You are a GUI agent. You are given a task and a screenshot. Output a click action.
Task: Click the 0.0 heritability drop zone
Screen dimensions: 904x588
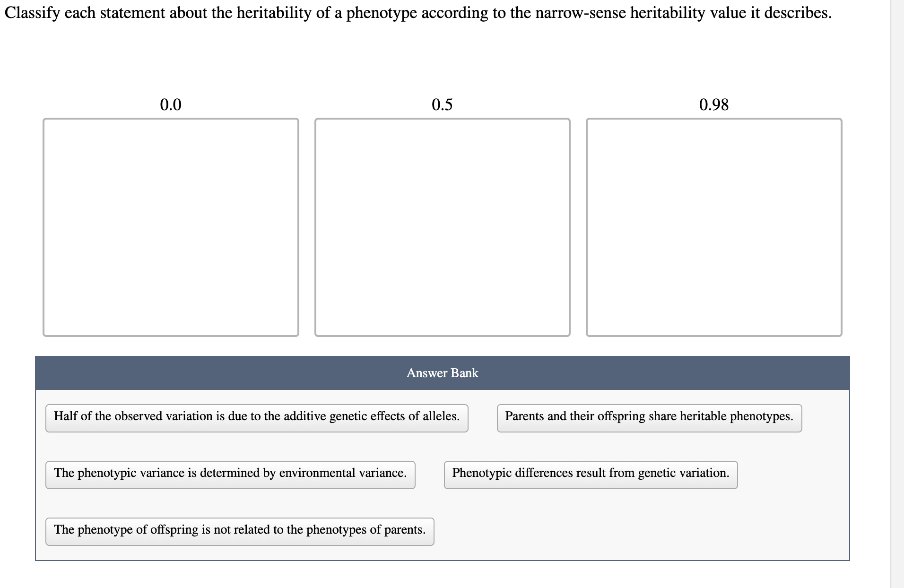170,227
